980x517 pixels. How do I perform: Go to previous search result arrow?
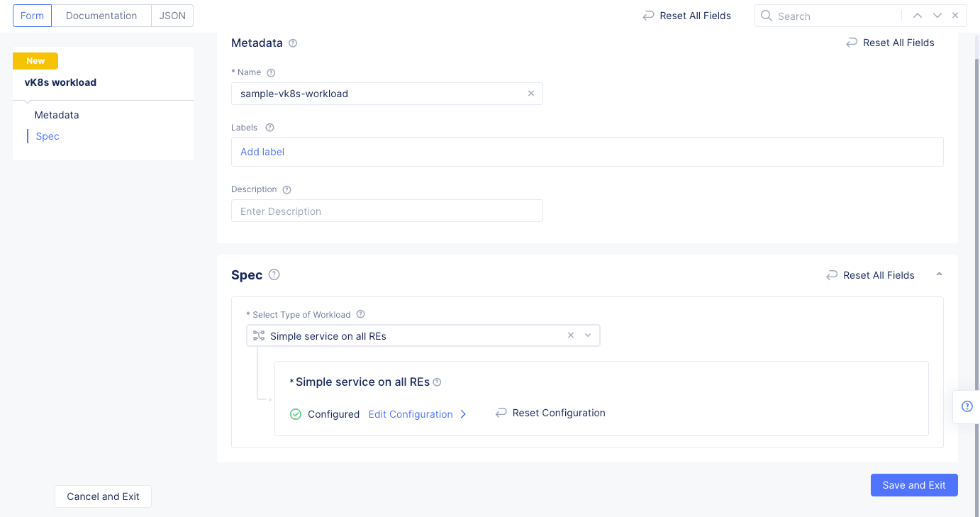click(918, 16)
